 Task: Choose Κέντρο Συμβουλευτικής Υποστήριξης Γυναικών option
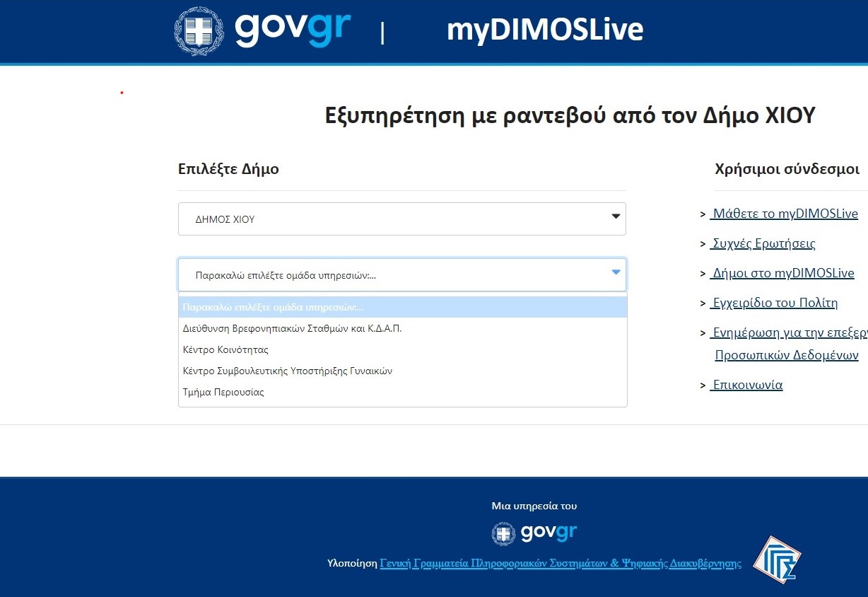coord(403,371)
